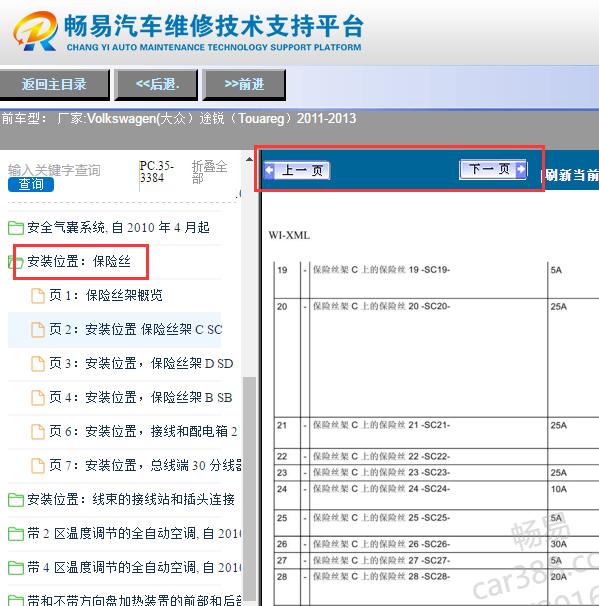Open 页 4：安装位置，保险丝架 B SB

141,398
